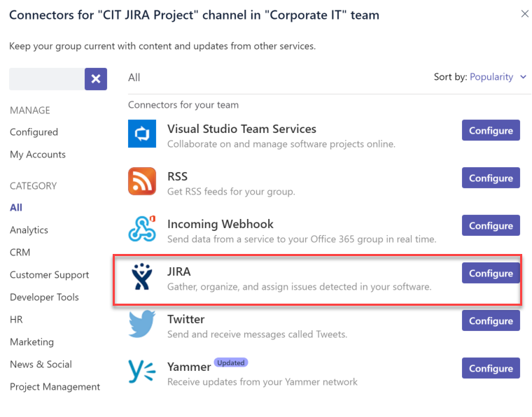This screenshot has height=417, width=532.
Task: Click the Twitter bird icon
Action: coord(142,324)
